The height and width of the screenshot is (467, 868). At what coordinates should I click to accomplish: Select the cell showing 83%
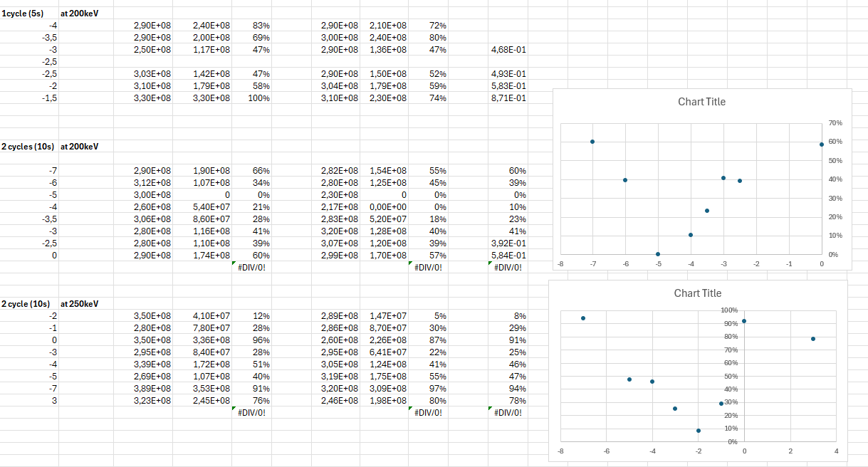pyautogui.click(x=252, y=25)
